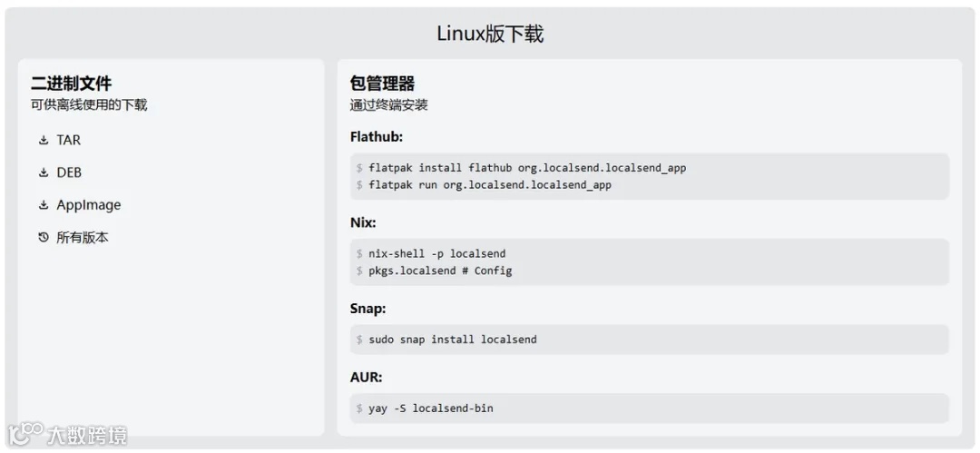Open the 所有版本 all versions link
980x453 pixels.
click(82, 238)
